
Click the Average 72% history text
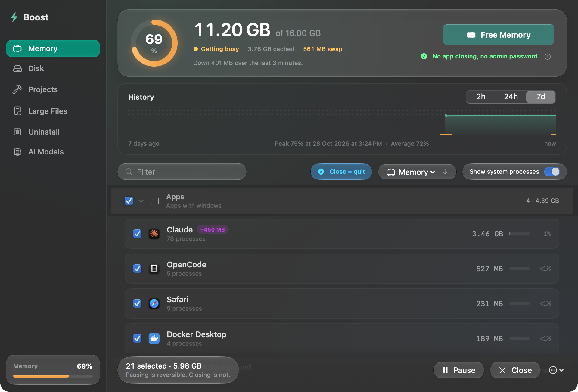(x=410, y=144)
